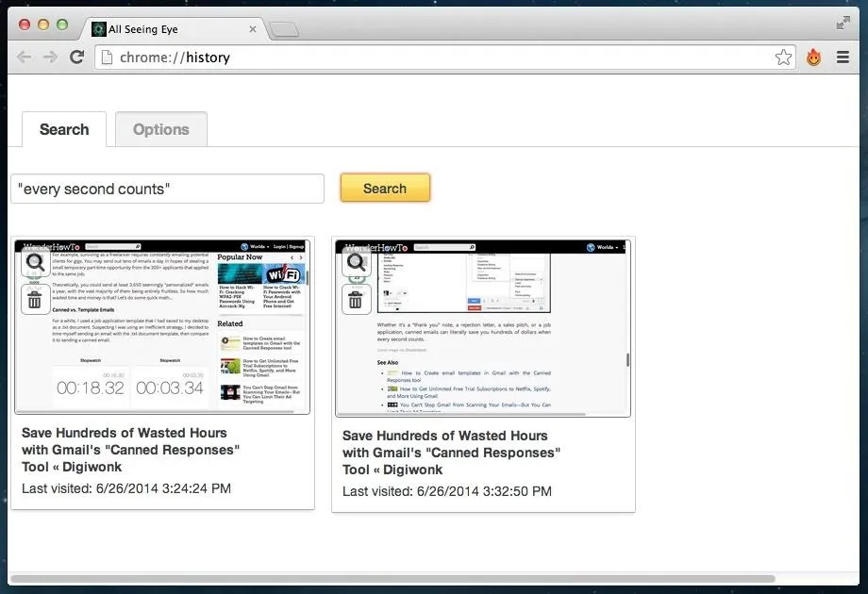Open the thumbnail showing See Also list
The height and width of the screenshot is (594, 868).
[483, 328]
